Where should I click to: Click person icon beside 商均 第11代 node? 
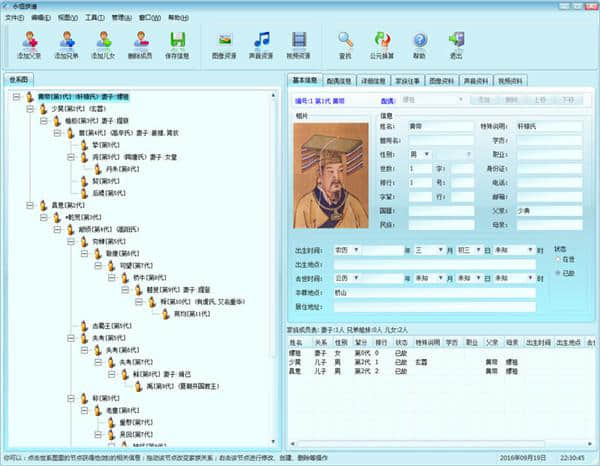point(165,314)
